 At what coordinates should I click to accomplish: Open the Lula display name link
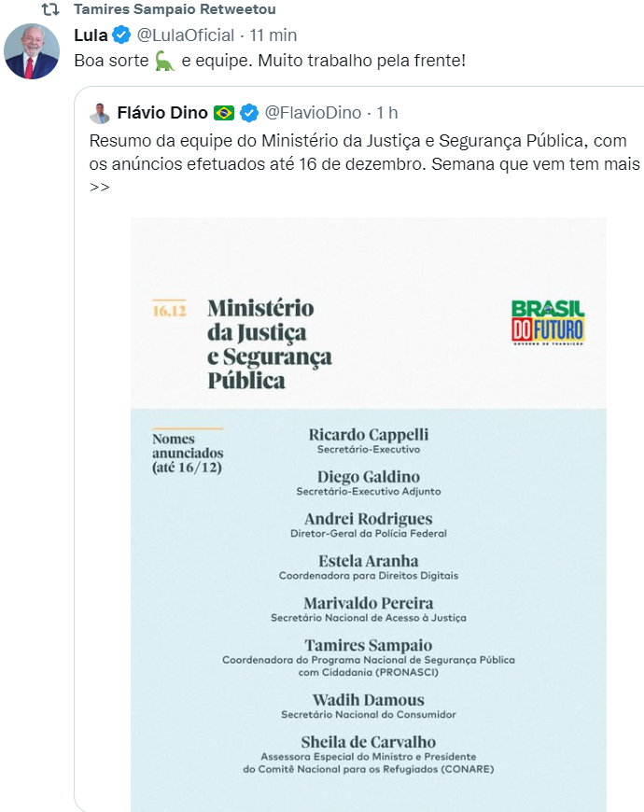point(91,35)
